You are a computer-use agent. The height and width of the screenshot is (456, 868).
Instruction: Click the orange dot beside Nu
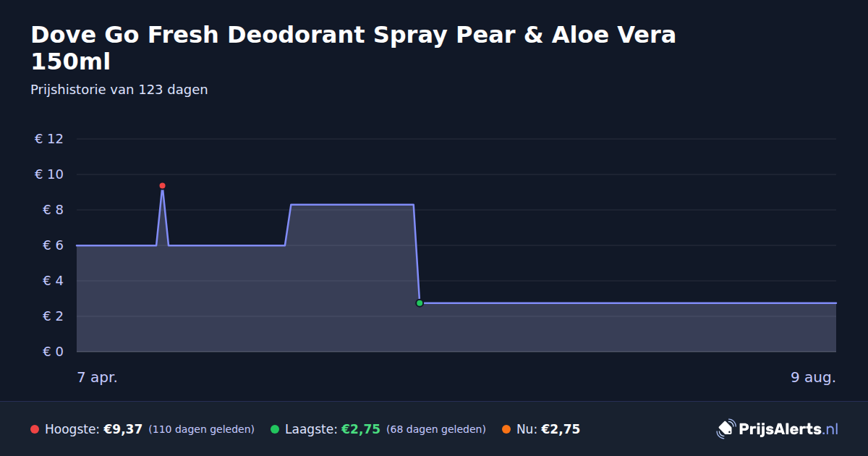506,429
